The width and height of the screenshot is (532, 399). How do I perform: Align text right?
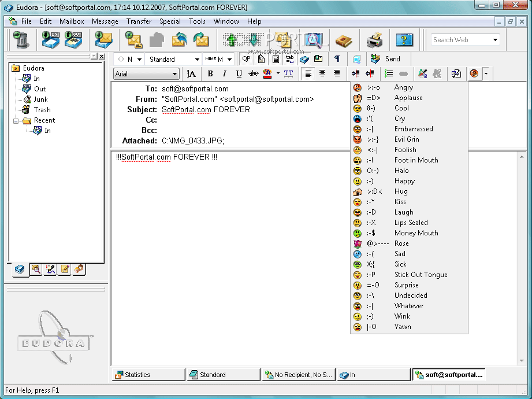pos(337,73)
